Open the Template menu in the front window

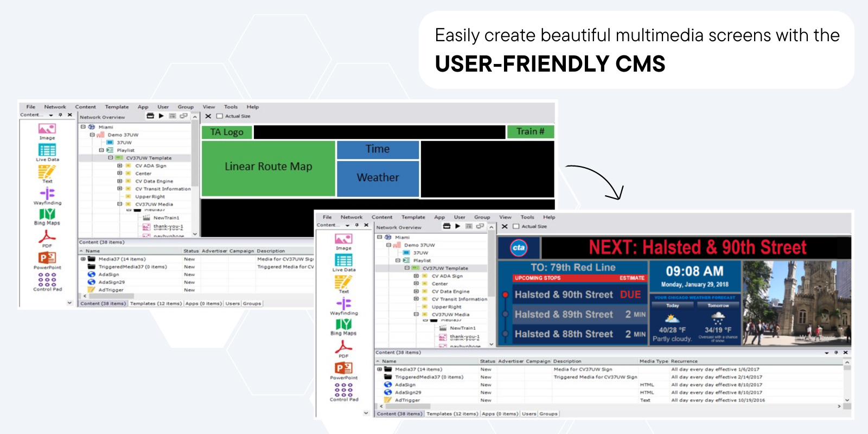coord(413,217)
